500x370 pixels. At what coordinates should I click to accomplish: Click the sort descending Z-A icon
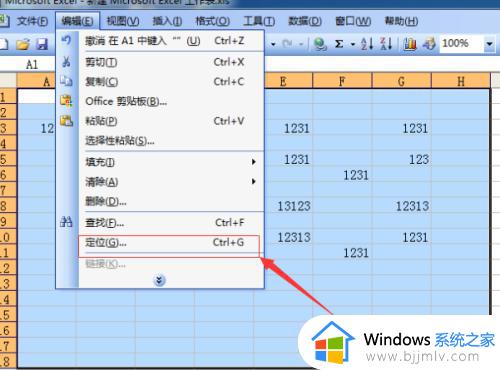pos(386,44)
